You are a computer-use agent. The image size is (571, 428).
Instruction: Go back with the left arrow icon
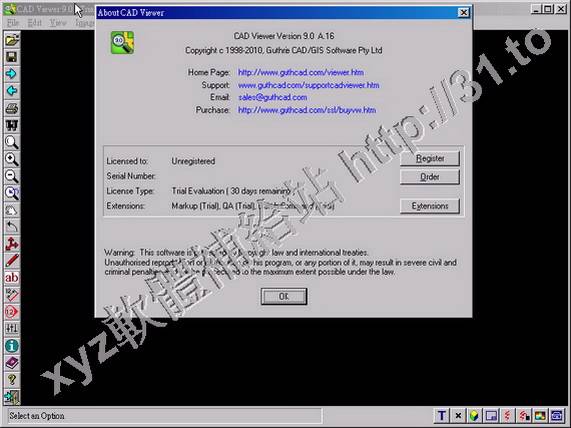click(12, 91)
